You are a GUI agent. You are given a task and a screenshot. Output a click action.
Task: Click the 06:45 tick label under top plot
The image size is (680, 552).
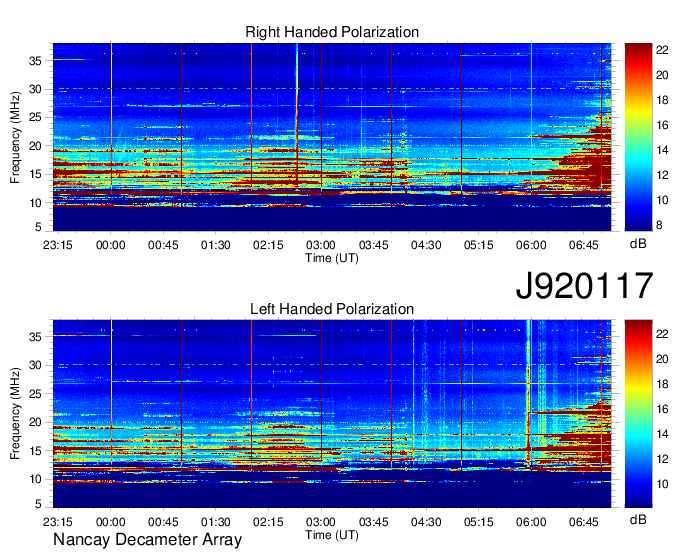click(x=584, y=245)
